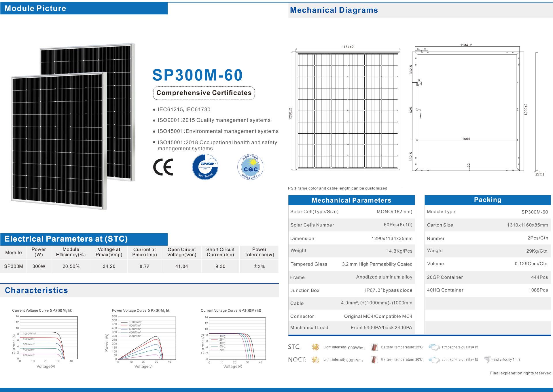Click the STC light intensity sun icon

click(316, 347)
